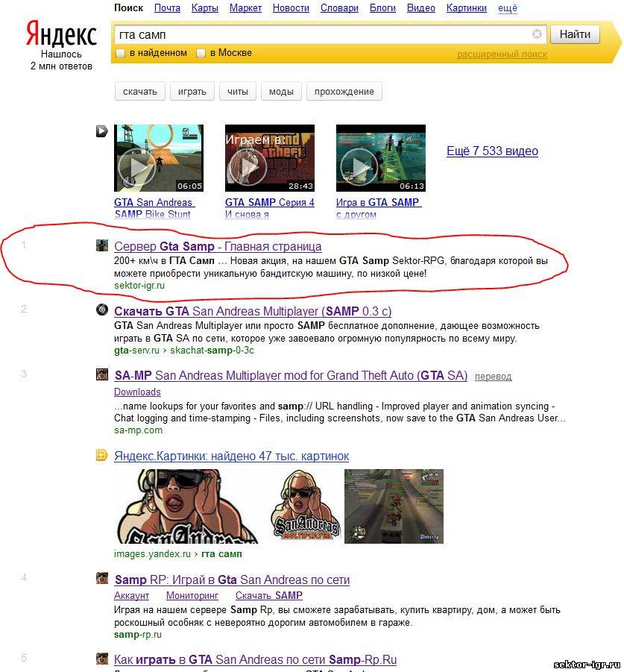Click the Yandex Images icon beside the images result
The image size is (624, 672).
(101, 455)
